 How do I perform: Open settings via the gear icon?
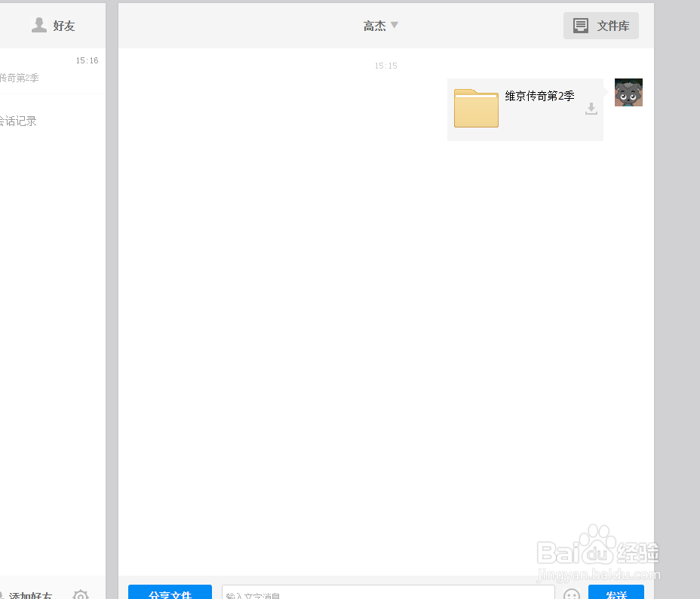pos(81,595)
